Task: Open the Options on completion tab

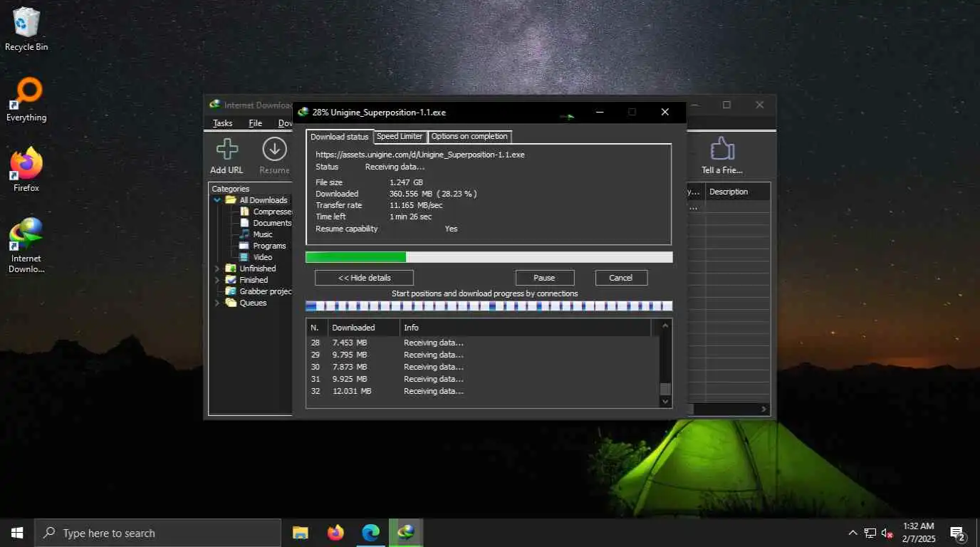Action: [469, 136]
